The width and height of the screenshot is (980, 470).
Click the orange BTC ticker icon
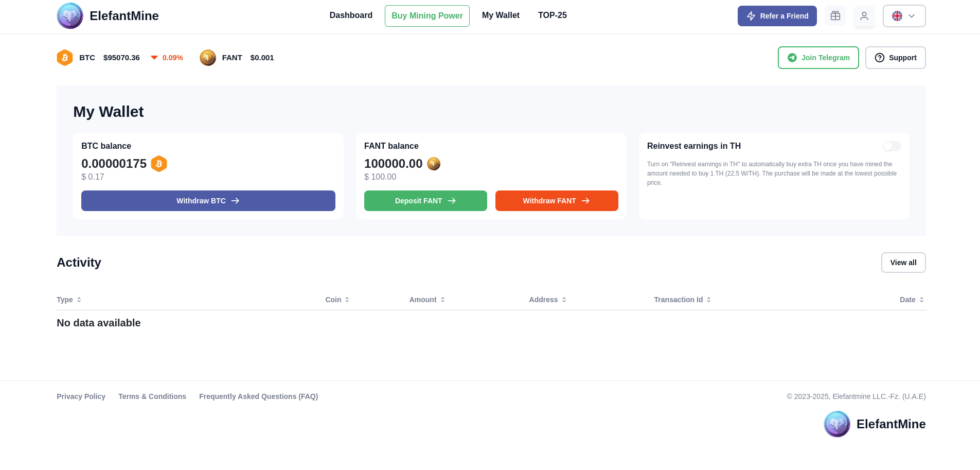click(65, 58)
